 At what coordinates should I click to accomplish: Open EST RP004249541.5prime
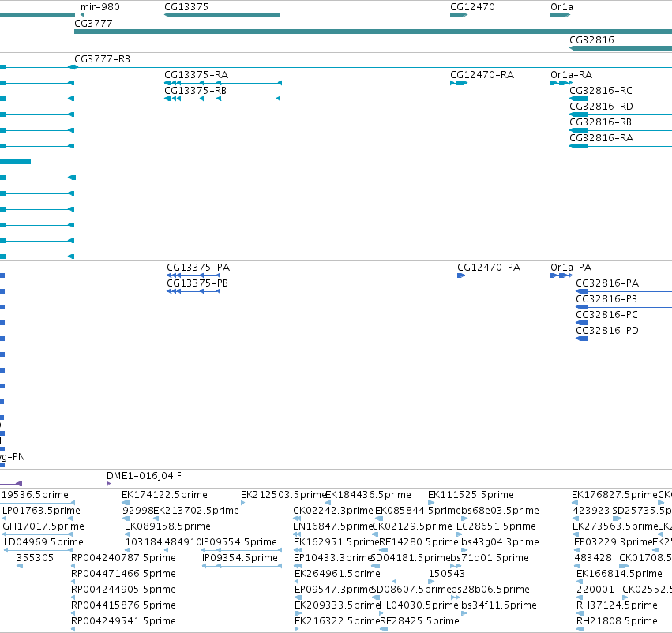[x=123, y=621]
